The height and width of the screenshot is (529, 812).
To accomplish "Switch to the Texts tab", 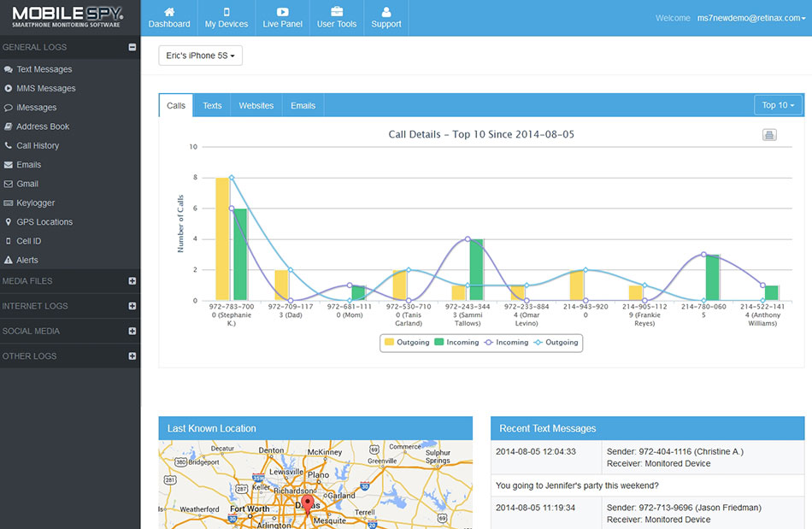I will tap(212, 106).
